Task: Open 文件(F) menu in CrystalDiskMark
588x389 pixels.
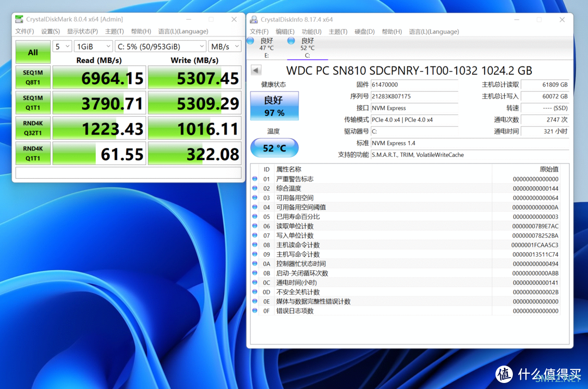Action: pos(24,31)
